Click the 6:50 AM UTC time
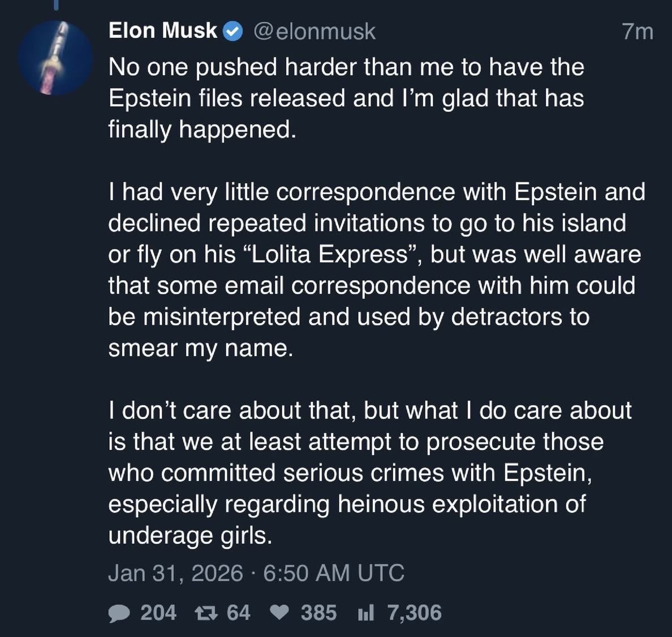The image size is (672, 637). (334, 573)
